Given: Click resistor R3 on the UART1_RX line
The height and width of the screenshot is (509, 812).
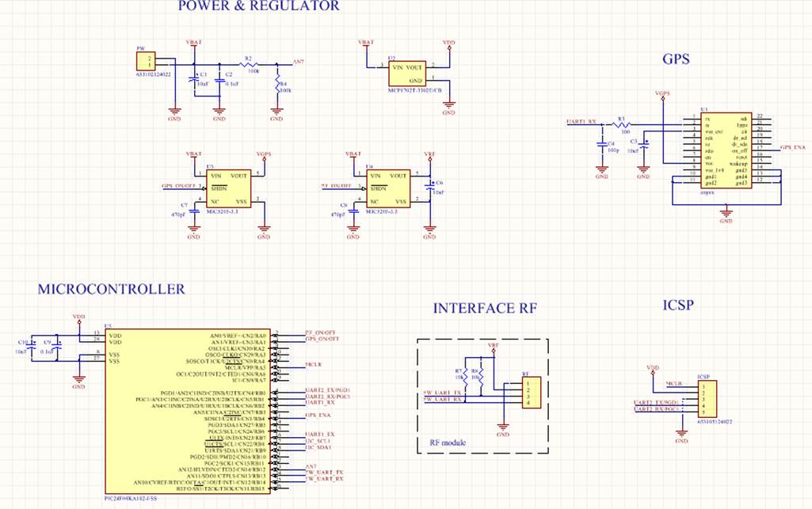Looking at the screenshot, I should [x=621, y=124].
